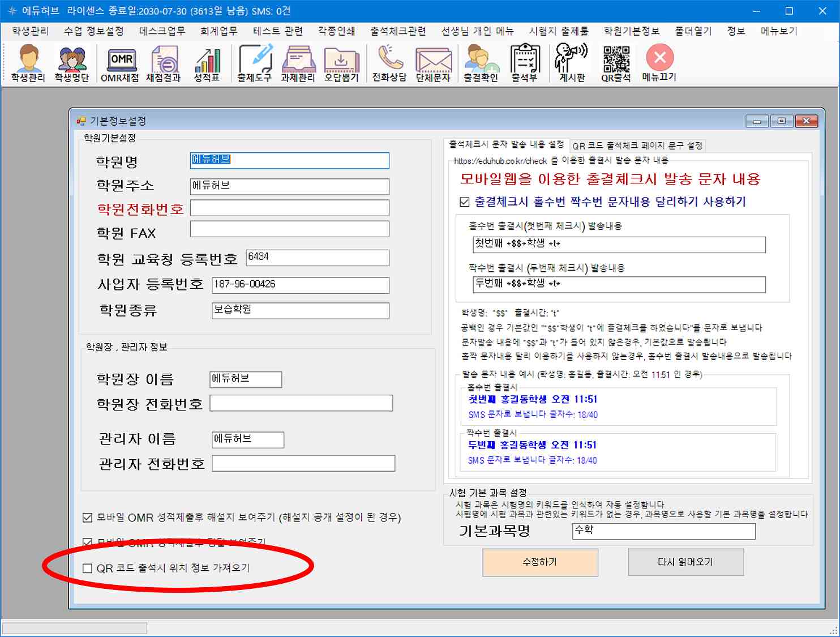This screenshot has width=840, height=637.
Task: Click the empty 학원전화번호 field
Action: (x=290, y=208)
